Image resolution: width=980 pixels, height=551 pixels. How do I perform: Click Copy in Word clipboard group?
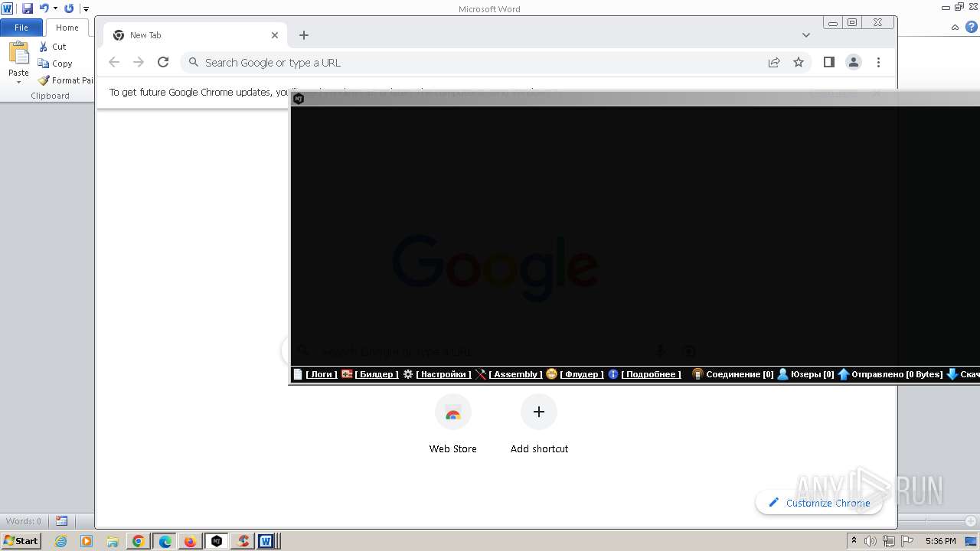coord(54,64)
